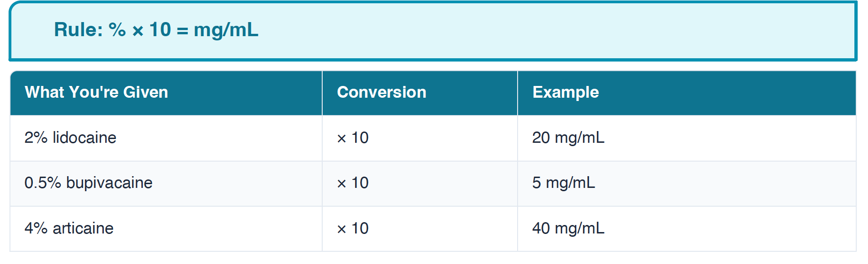The height and width of the screenshot is (264, 868).
Task: Click 'mg/mL' in the rule callout
Action: 226,30
